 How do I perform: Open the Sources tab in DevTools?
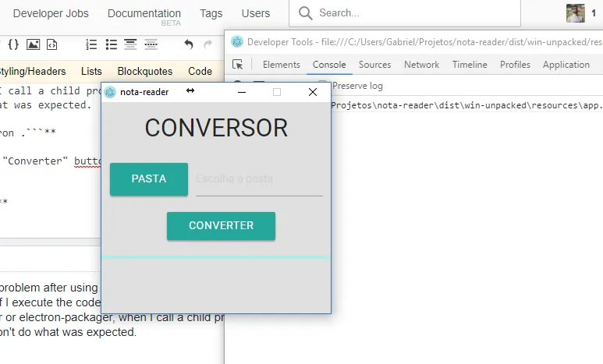pos(374,65)
